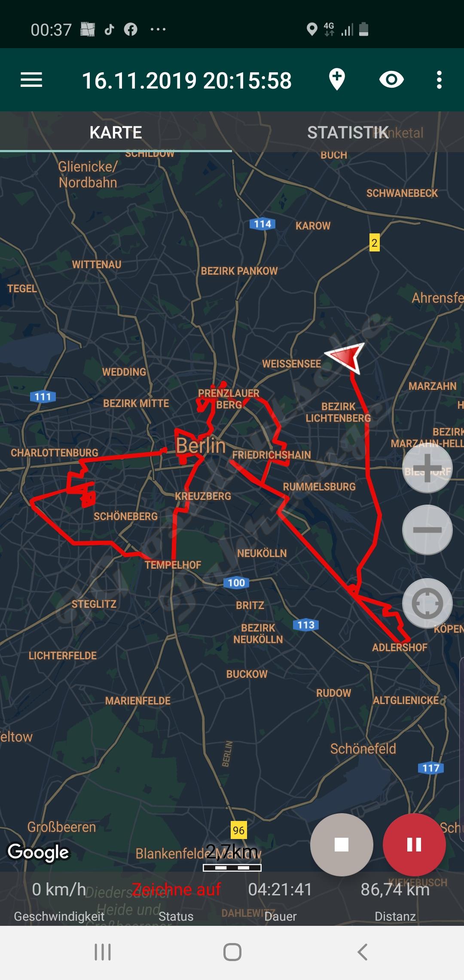This screenshot has width=464, height=980.
Task: Zoom out with the minus button
Action: coord(427,530)
